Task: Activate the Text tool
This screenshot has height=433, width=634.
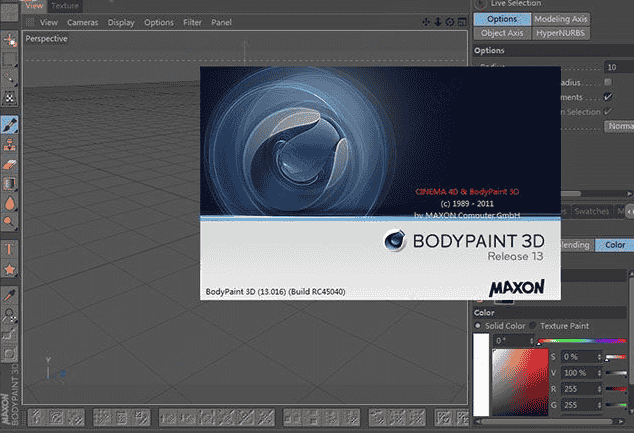Action: (x=11, y=247)
